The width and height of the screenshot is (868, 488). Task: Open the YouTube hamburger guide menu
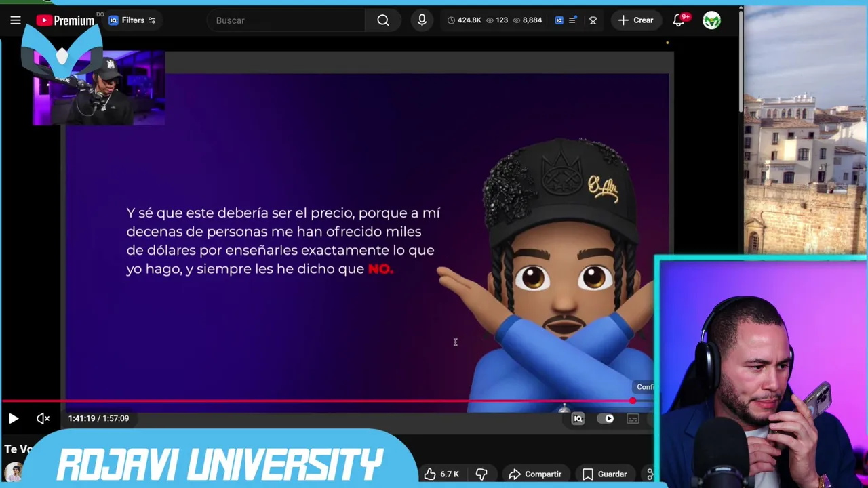(15, 20)
